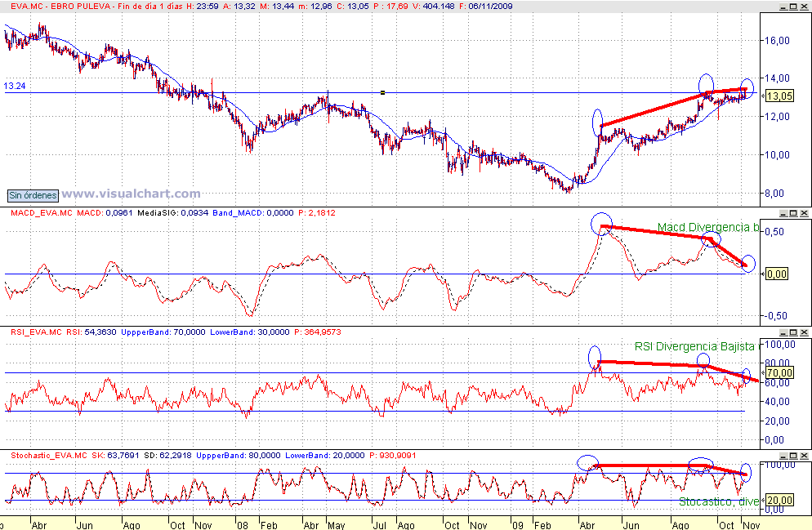This screenshot has height=530, width=812.
Task: Click the '09' year label on time axis
Action: [517, 525]
